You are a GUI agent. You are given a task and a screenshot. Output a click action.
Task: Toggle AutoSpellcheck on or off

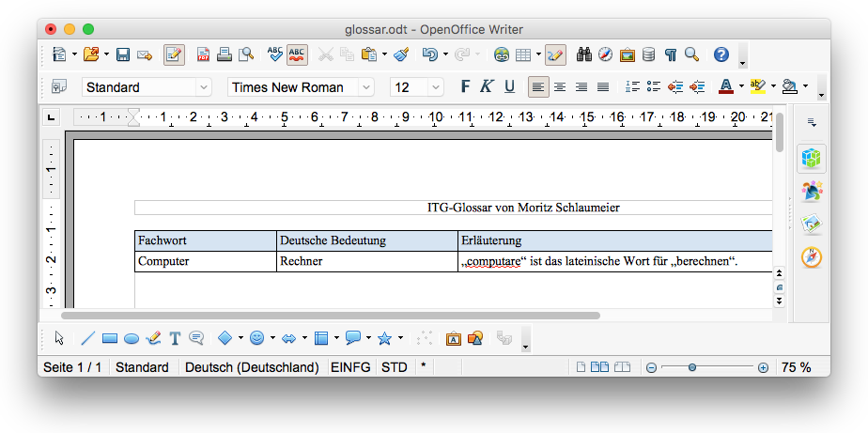(297, 54)
